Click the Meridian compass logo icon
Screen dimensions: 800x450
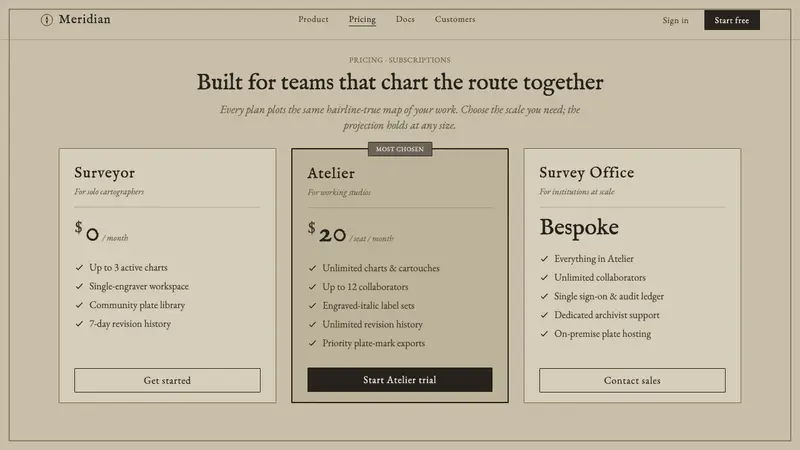coord(46,20)
